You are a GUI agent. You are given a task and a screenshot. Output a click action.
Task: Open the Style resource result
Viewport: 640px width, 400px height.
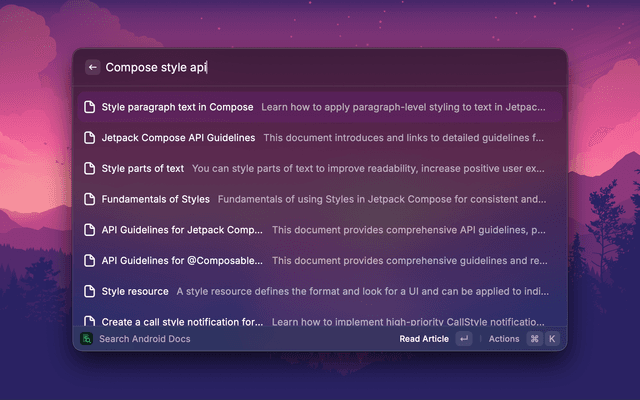tap(320, 291)
